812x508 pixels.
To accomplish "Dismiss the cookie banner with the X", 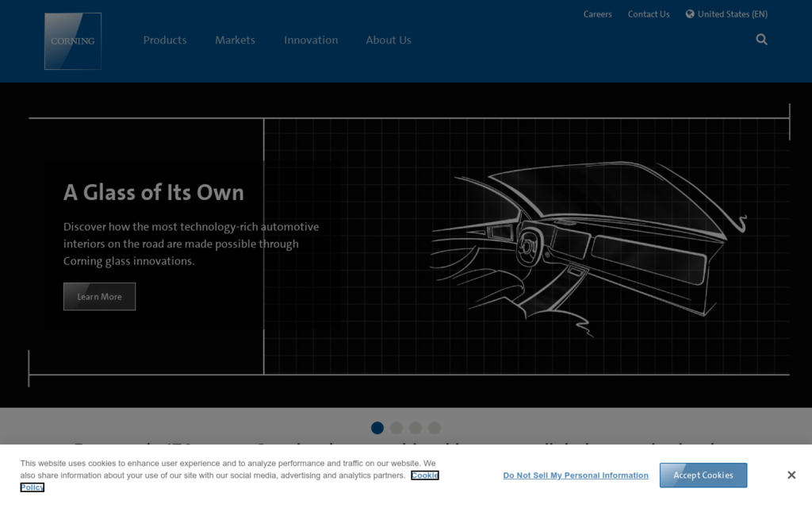I will 791,475.
